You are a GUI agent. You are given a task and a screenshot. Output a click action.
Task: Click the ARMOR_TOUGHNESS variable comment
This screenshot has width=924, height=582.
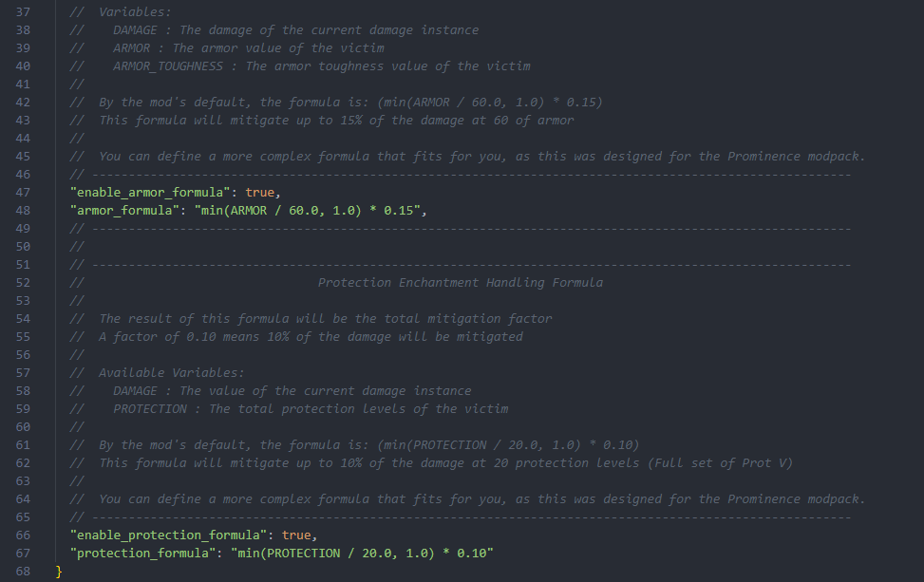pos(321,66)
